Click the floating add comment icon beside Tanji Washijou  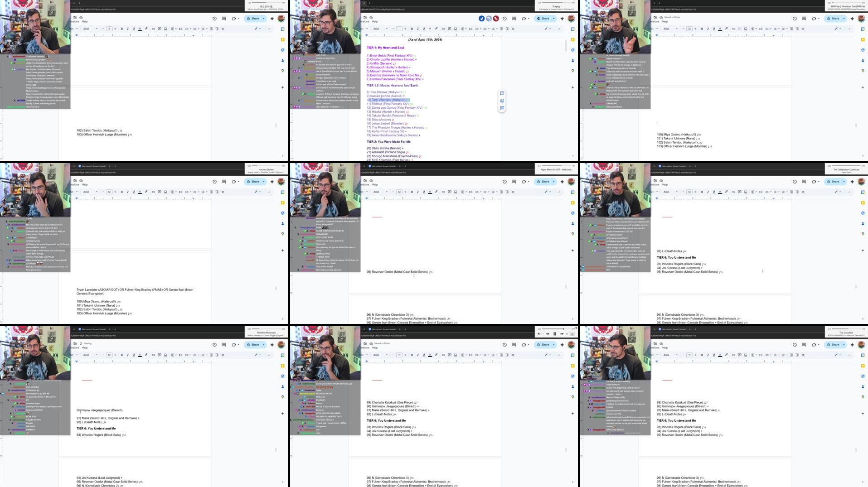click(x=502, y=93)
